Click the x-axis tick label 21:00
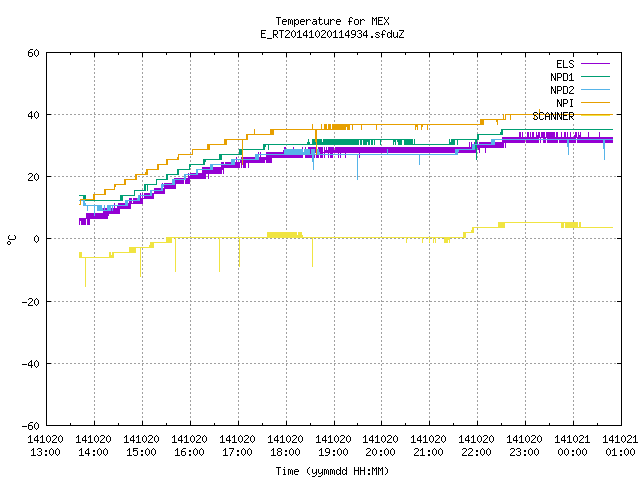 [428, 452]
